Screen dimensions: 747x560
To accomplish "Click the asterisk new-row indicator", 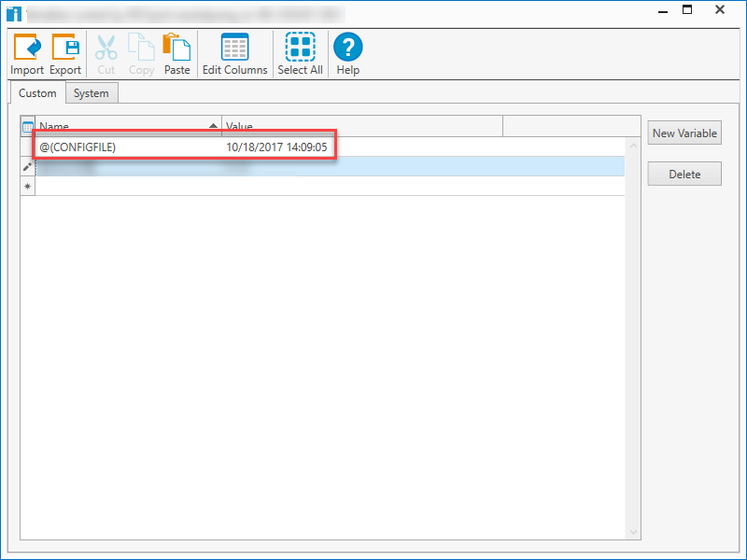I will point(27,186).
